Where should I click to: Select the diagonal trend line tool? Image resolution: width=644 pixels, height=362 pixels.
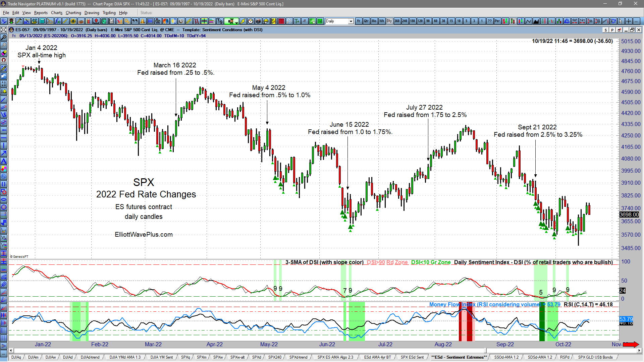[4, 99]
